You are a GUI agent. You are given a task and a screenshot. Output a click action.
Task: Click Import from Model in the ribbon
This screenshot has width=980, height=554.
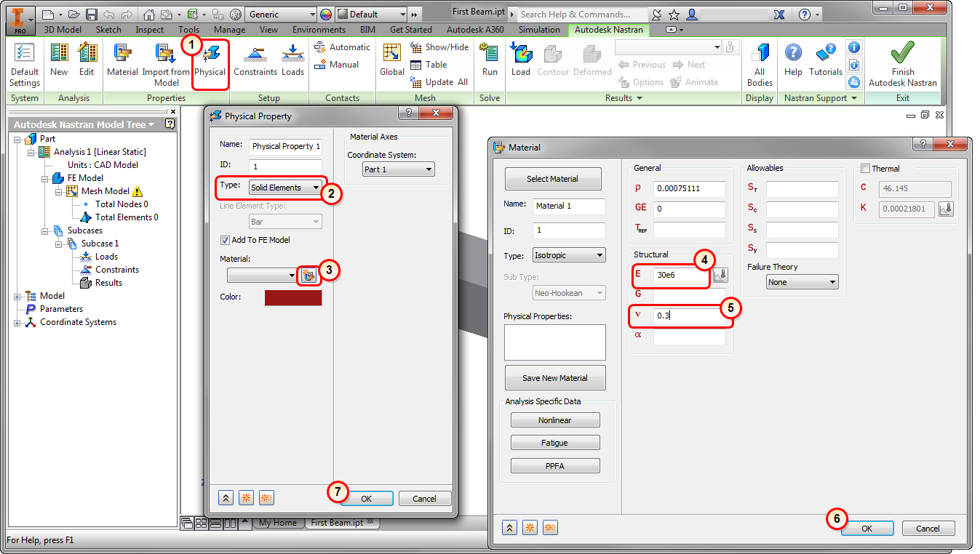coord(166,64)
